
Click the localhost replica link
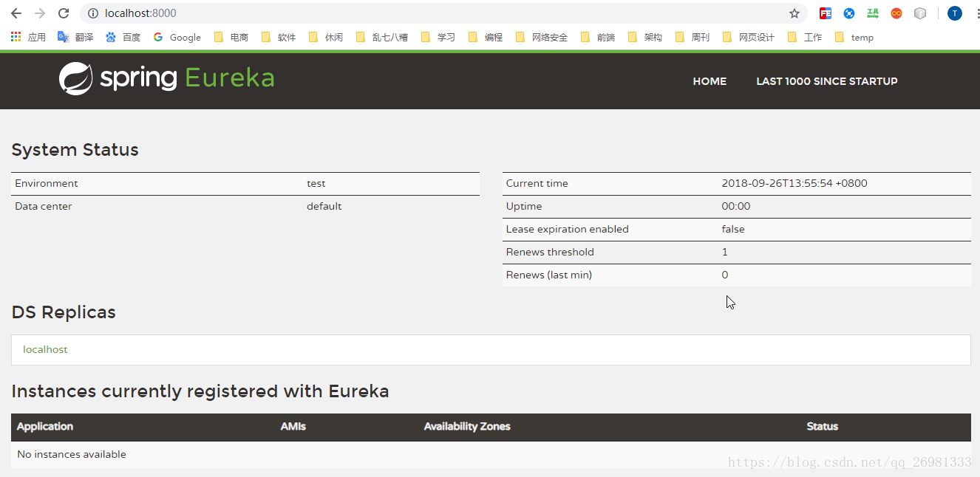point(45,349)
